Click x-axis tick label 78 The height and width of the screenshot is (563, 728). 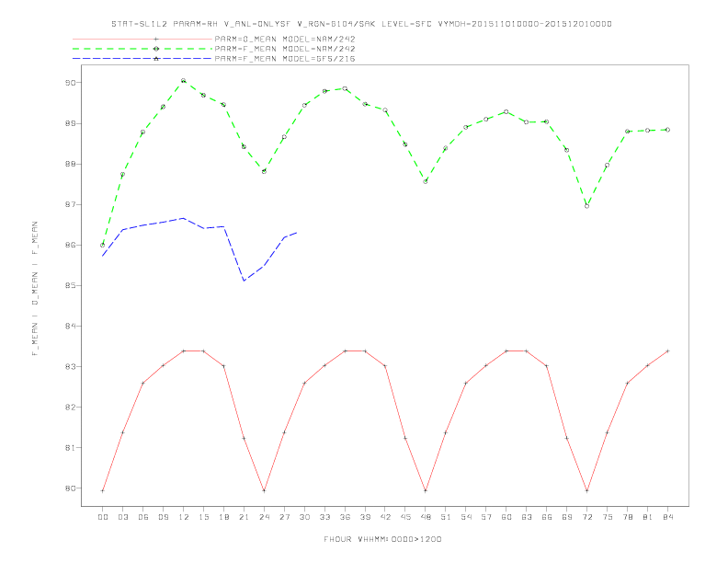click(627, 517)
